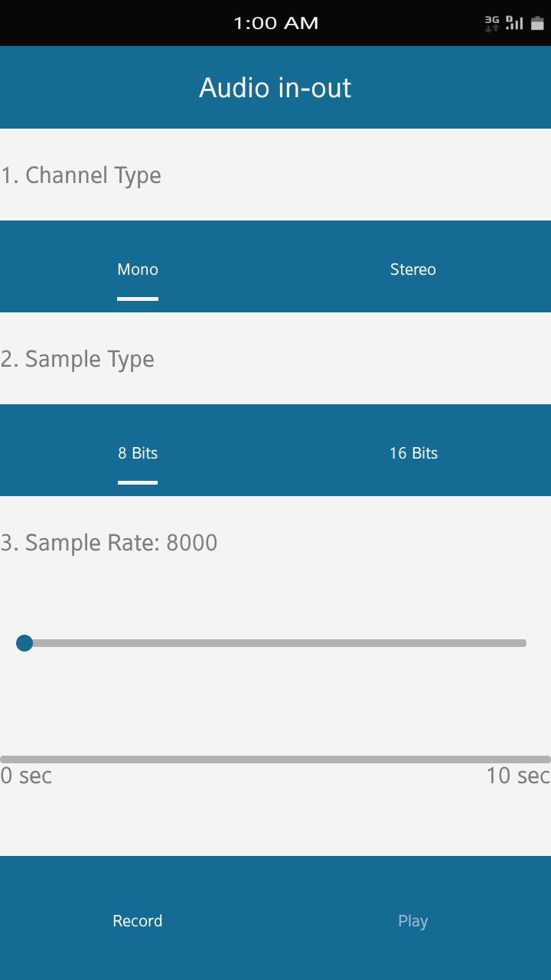Tap the "Audio in-out" title header
Viewport: 551px width, 980px height.
click(x=275, y=88)
